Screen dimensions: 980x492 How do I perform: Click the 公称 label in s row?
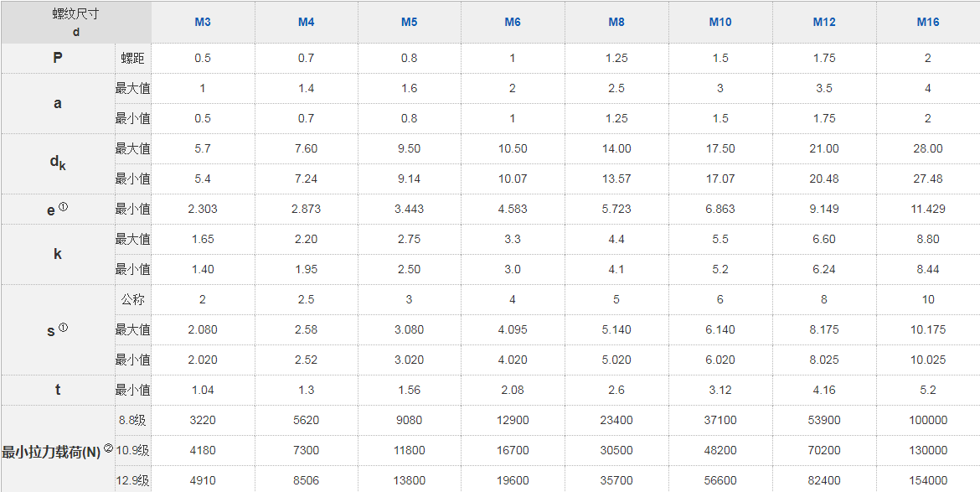click(x=132, y=300)
